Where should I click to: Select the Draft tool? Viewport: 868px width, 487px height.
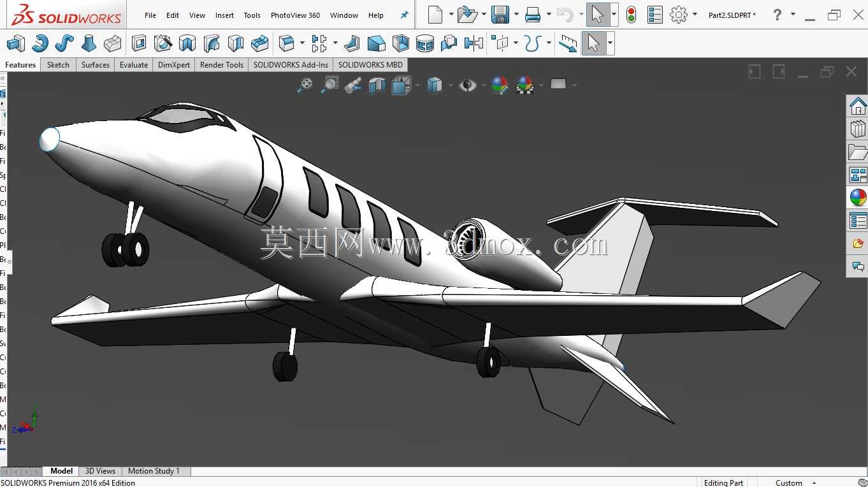pyautogui.click(x=377, y=43)
